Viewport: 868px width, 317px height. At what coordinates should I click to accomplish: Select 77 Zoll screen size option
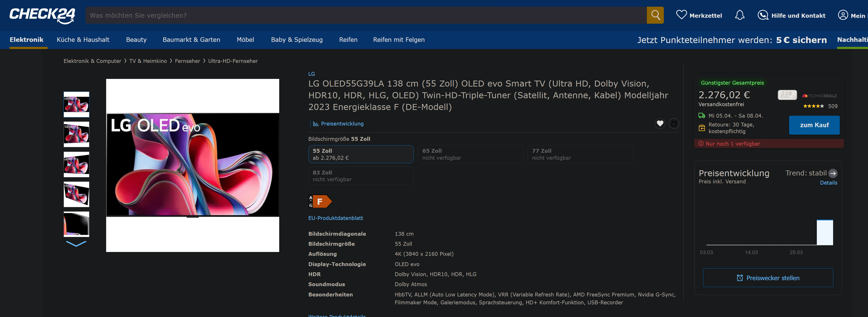tap(580, 154)
